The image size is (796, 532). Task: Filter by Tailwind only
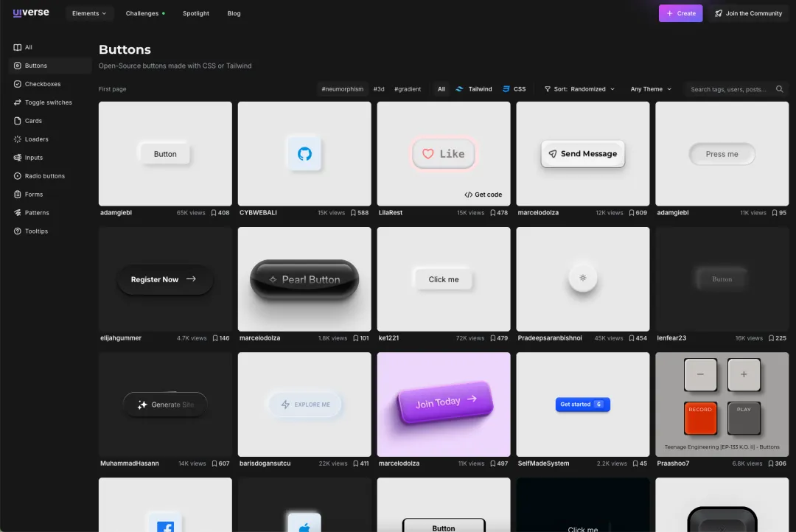[x=474, y=89]
